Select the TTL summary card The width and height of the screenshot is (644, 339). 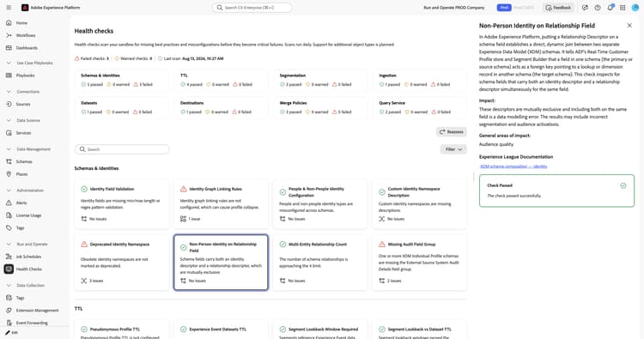point(221,80)
